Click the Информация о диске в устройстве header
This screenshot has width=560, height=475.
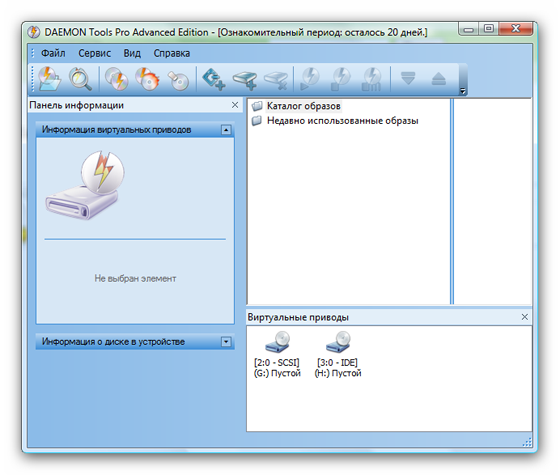[x=135, y=342]
